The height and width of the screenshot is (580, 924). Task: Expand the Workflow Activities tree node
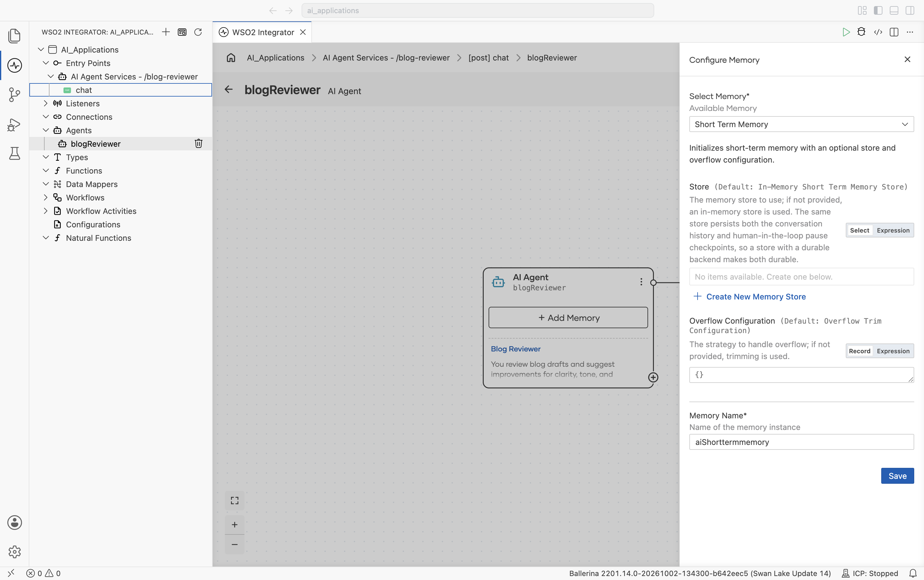46,211
